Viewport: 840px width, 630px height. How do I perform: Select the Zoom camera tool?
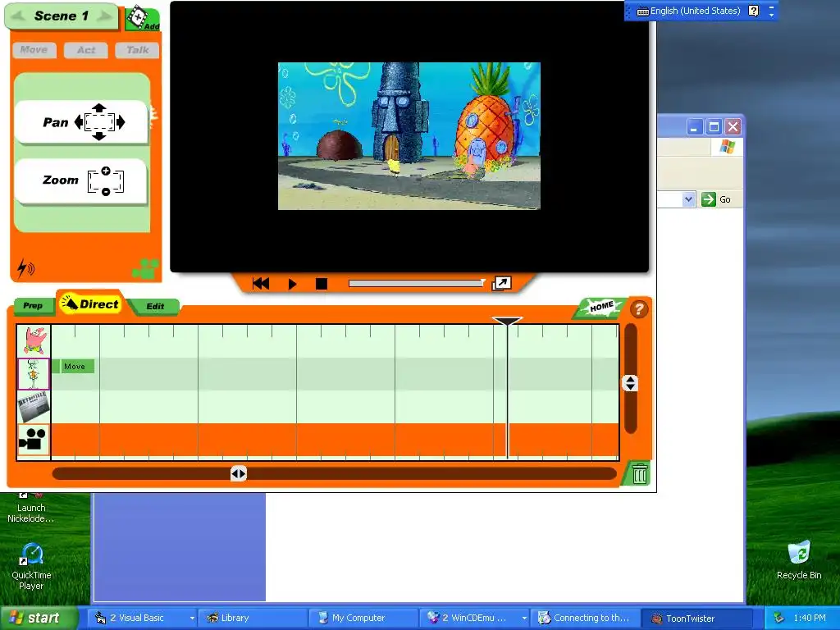click(81, 181)
